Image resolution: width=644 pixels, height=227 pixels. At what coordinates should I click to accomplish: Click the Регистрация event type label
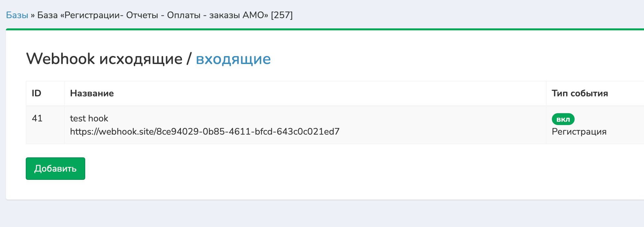pos(579,132)
